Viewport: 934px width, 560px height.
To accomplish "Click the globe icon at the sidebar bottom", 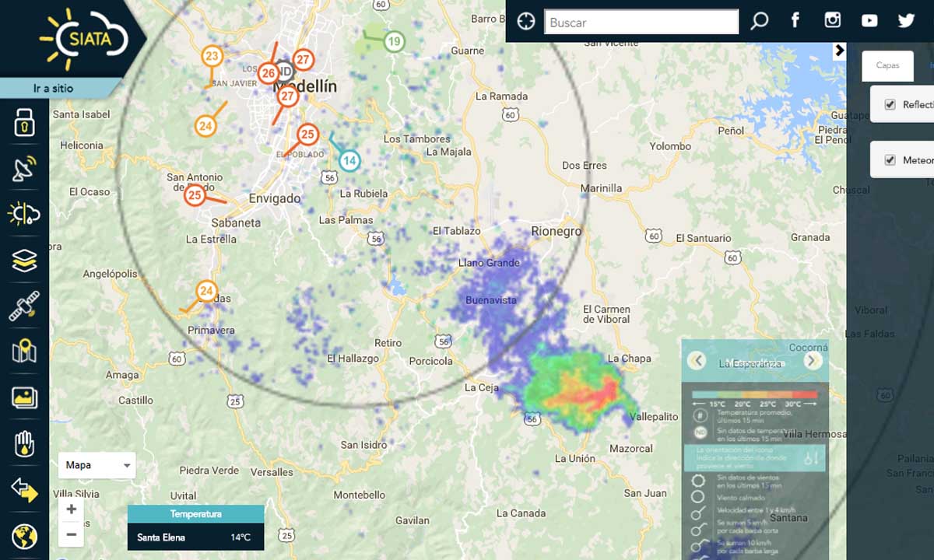I will [x=24, y=537].
